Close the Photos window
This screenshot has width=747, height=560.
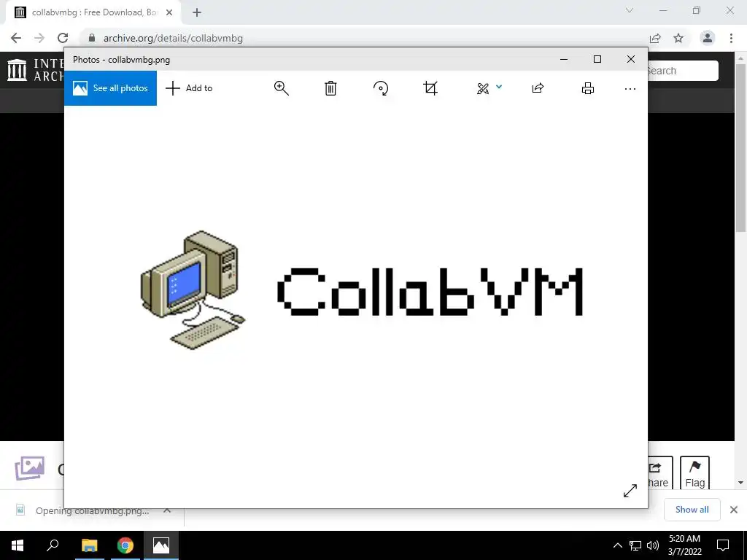[631, 59]
